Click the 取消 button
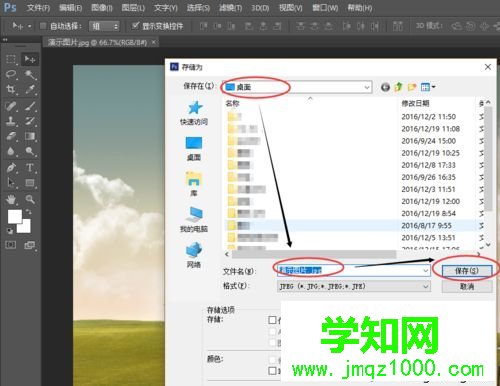This screenshot has height=386, width=500. [x=467, y=286]
